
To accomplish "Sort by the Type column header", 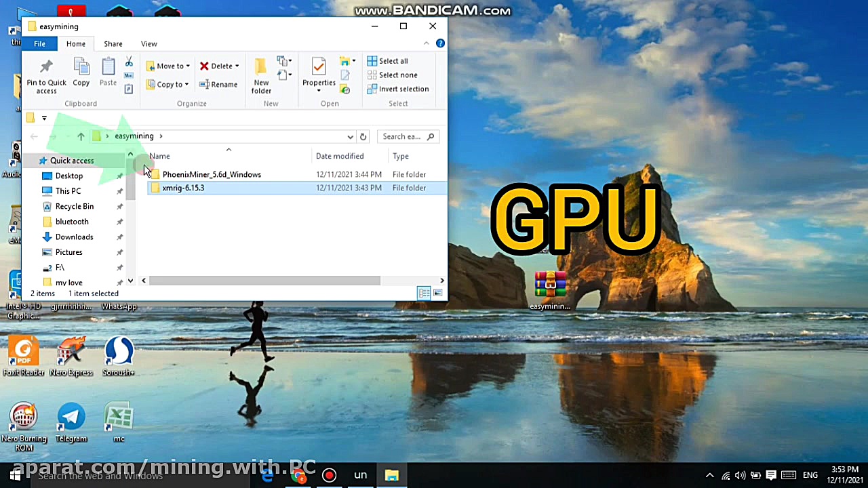I will pyautogui.click(x=401, y=157).
